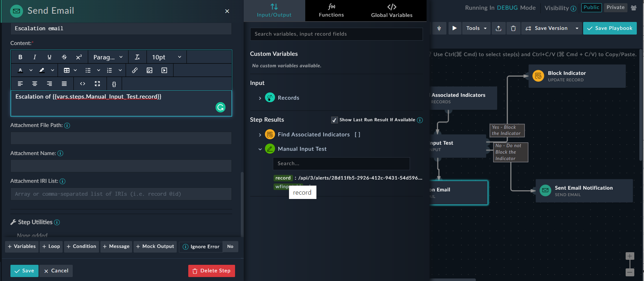The height and width of the screenshot is (281, 644).
Task: Toggle superscript formatting
Action: pos(79,57)
